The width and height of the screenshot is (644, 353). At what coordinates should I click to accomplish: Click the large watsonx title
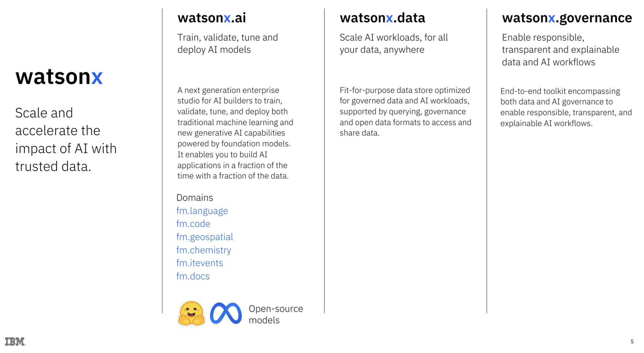pyautogui.click(x=59, y=77)
